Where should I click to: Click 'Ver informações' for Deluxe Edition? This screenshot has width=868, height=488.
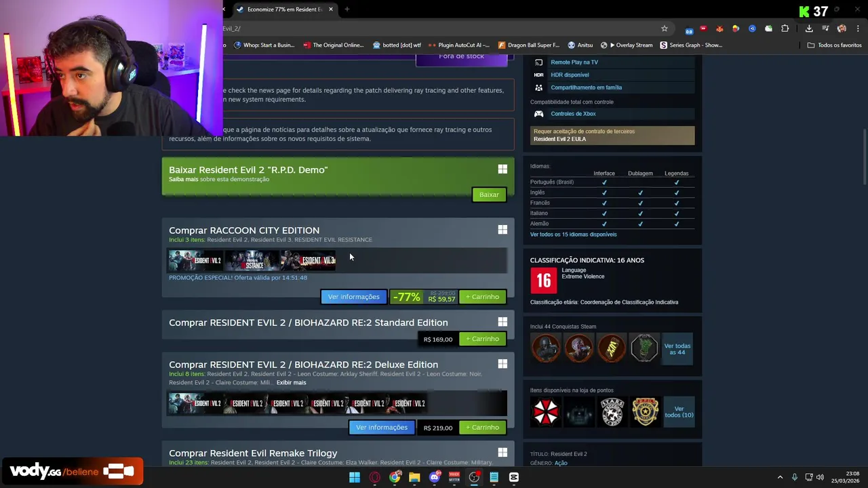click(382, 428)
